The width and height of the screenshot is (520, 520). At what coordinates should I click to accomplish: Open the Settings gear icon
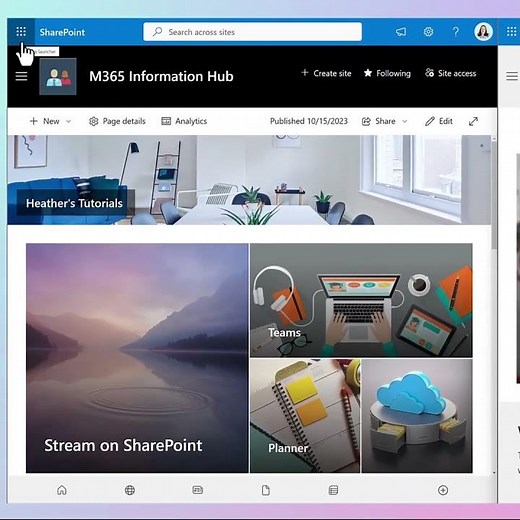pyautogui.click(x=428, y=32)
